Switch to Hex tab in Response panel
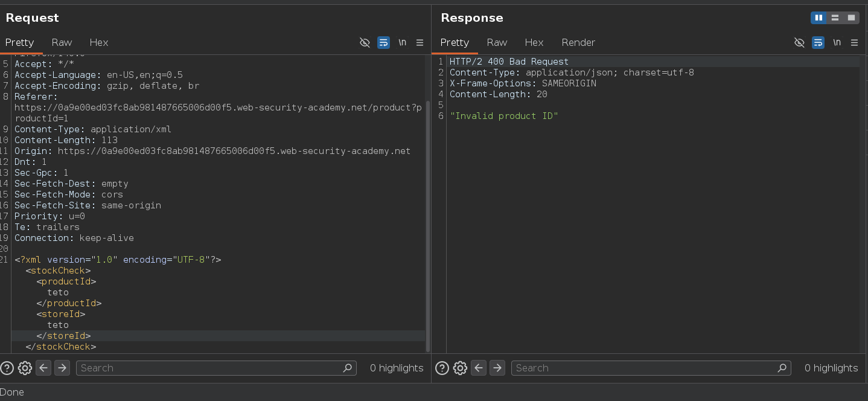The image size is (868, 401). point(534,42)
